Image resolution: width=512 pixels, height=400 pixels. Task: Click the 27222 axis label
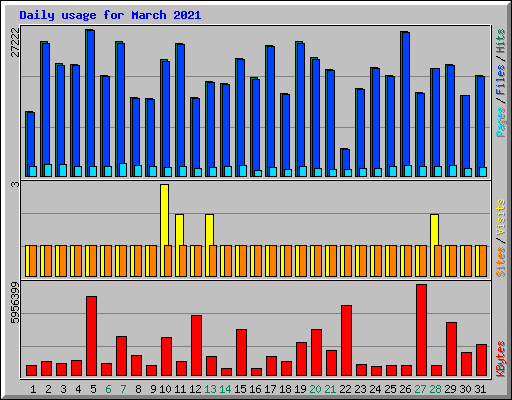[15, 42]
